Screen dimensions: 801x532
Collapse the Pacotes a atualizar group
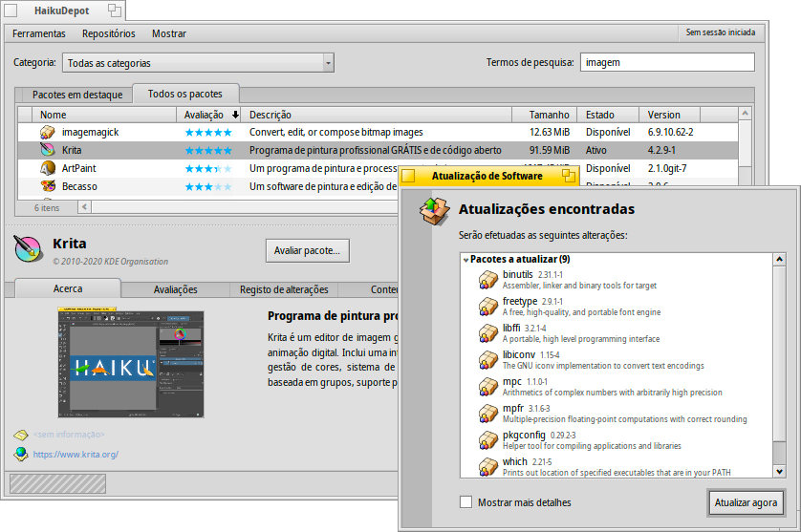465,260
